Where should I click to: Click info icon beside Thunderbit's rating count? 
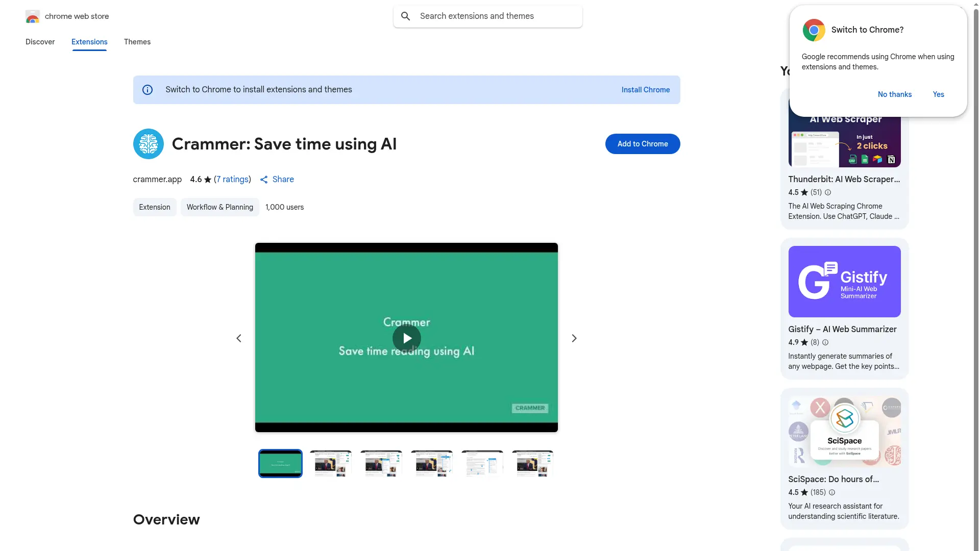[828, 192]
